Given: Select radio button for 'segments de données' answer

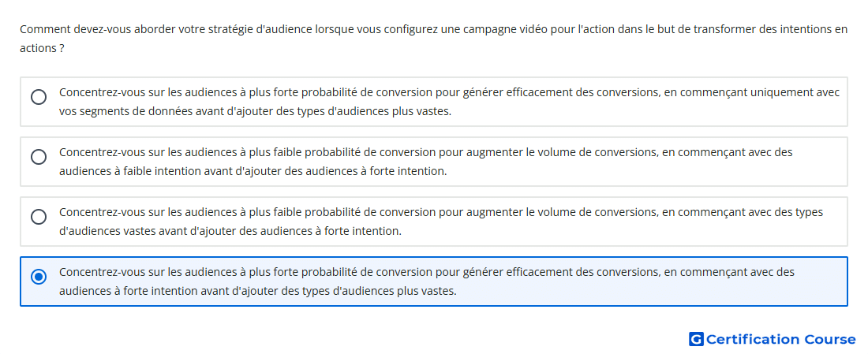Looking at the screenshot, I should (x=39, y=97).
